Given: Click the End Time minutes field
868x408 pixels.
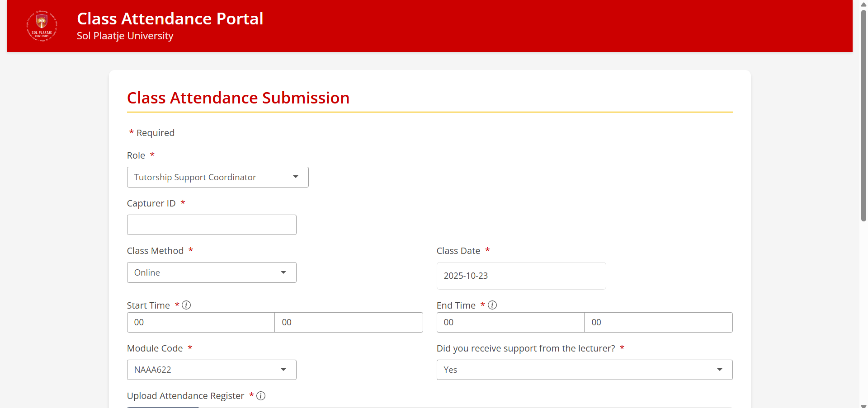Looking at the screenshot, I should [x=658, y=322].
